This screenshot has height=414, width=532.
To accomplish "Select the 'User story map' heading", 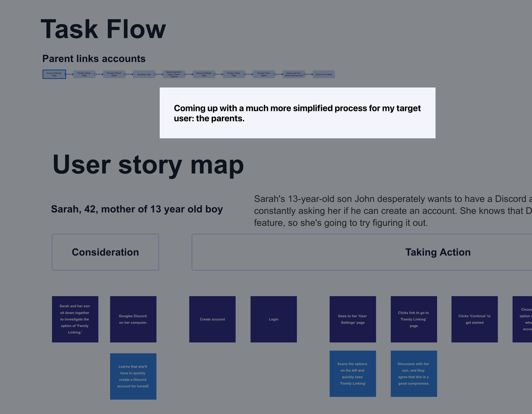I will coord(148,165).
